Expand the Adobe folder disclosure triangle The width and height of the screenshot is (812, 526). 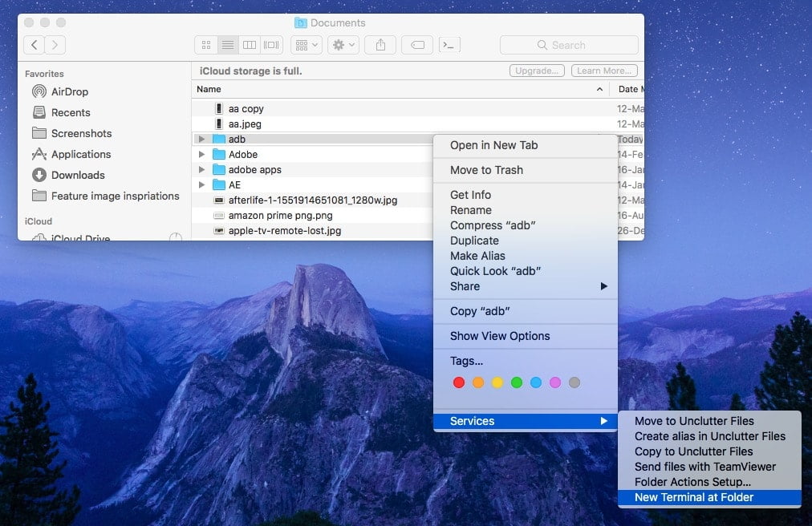[x=201, y=154]
